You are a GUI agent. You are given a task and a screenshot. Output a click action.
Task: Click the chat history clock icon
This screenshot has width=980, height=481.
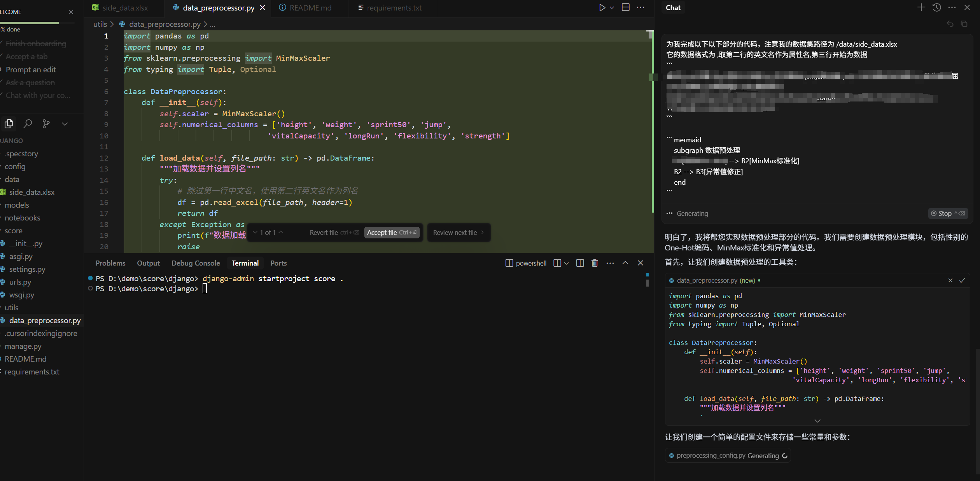[x=936, y=7]
